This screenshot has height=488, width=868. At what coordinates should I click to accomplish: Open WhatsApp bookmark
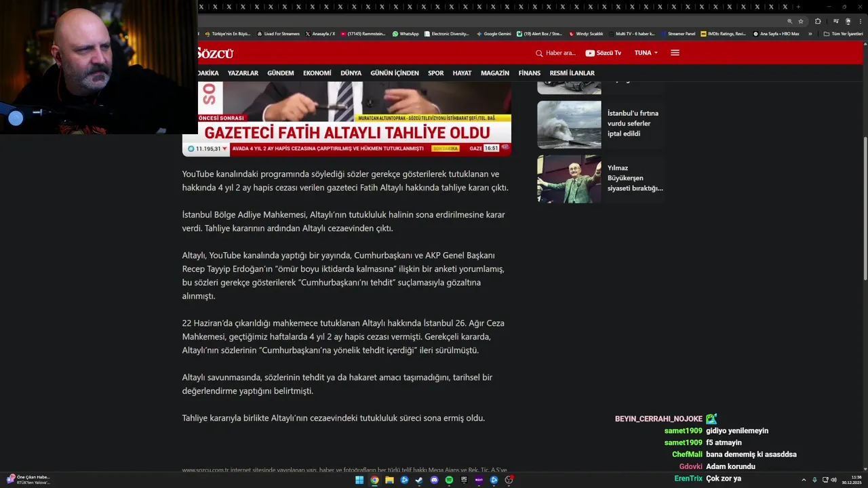point(406,33)
